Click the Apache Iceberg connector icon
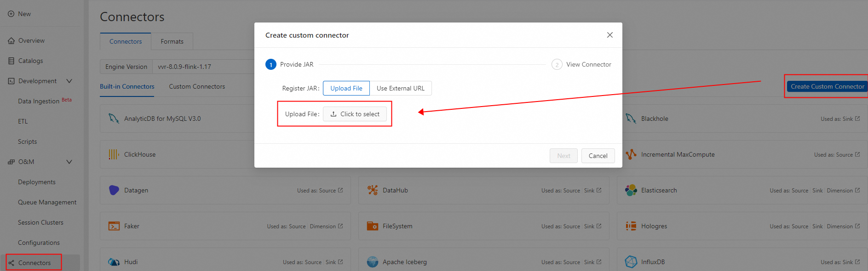Screen dimensions: 868x271 373,262
